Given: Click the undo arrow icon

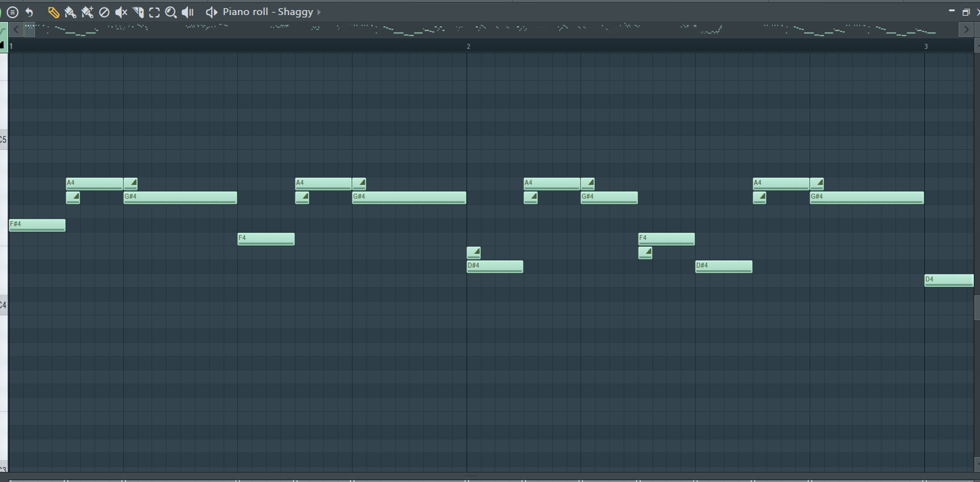Looking at the screenshot, I should (29, 11).
